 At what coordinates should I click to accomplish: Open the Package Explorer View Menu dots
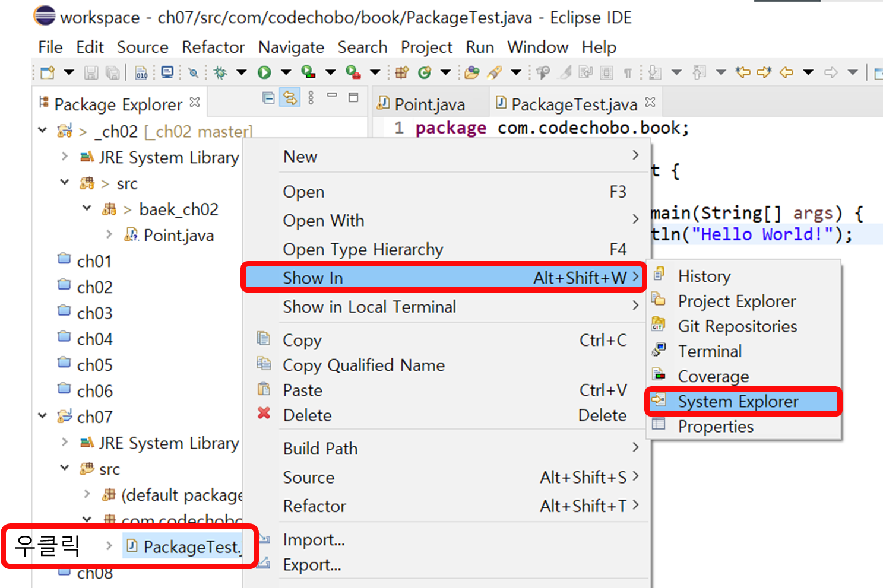(311, 98)
